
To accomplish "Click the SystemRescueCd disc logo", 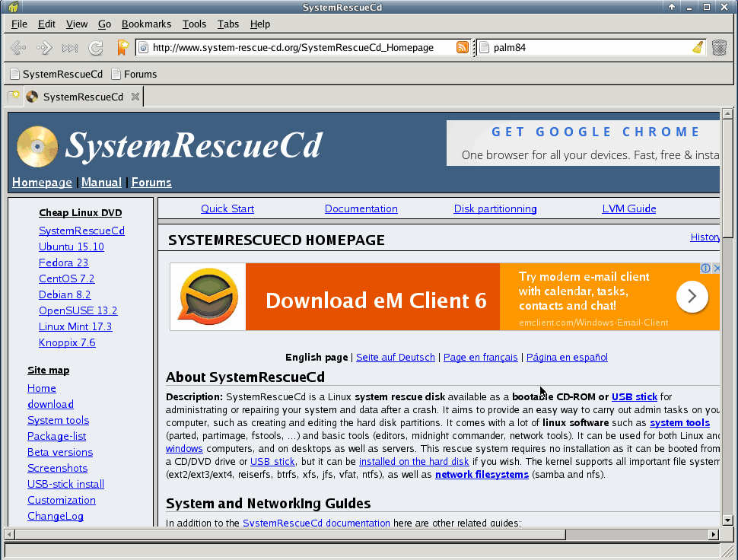I will (x=37, y=145).
